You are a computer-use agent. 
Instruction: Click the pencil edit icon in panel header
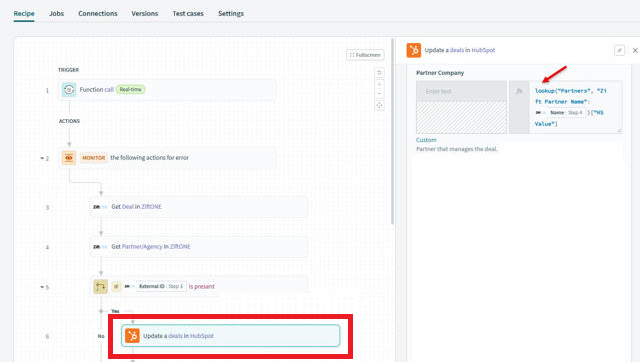pyautogui.click(x=619, y=50)
